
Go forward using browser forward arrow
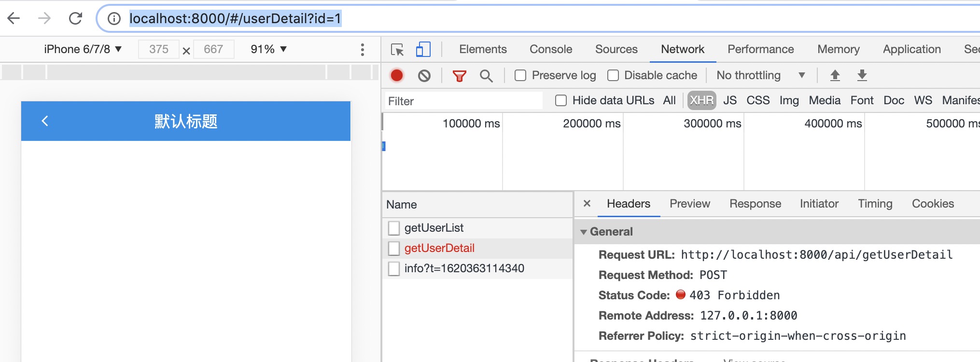click(x=44, y=19)
